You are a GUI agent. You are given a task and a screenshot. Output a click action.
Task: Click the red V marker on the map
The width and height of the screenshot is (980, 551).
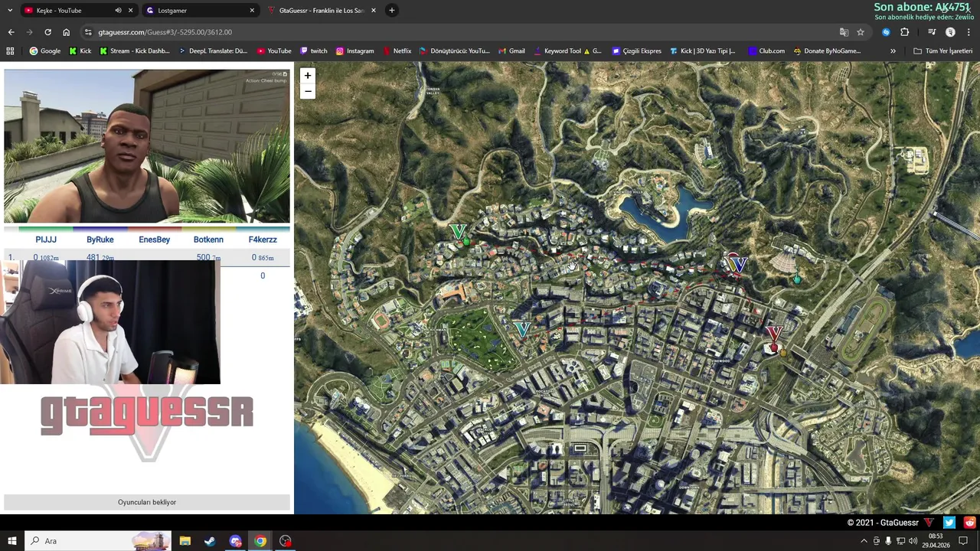pos(774,334)
